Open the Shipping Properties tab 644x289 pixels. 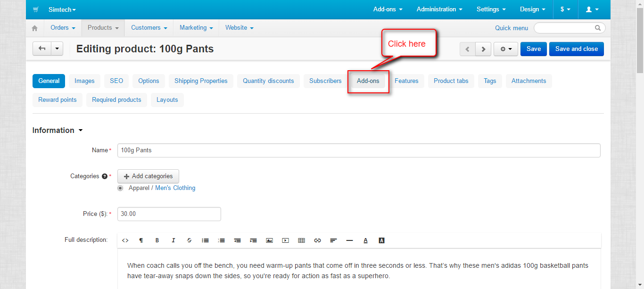201,81
